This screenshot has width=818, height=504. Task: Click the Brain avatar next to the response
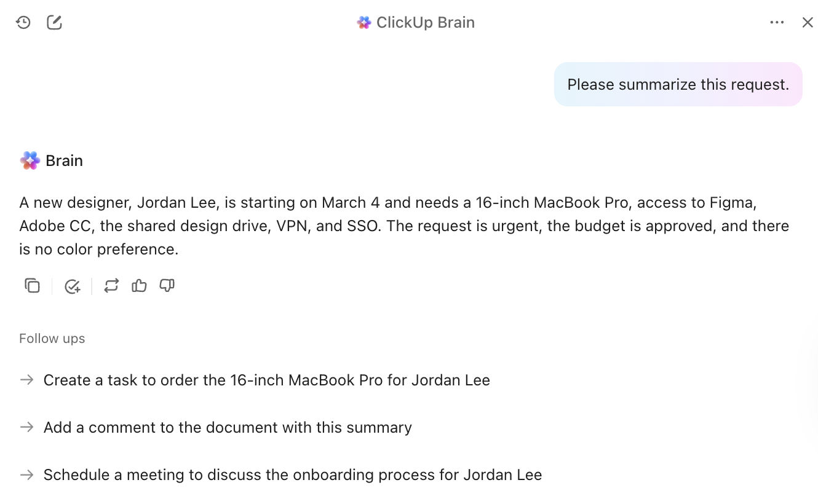(x=30, y=160)
